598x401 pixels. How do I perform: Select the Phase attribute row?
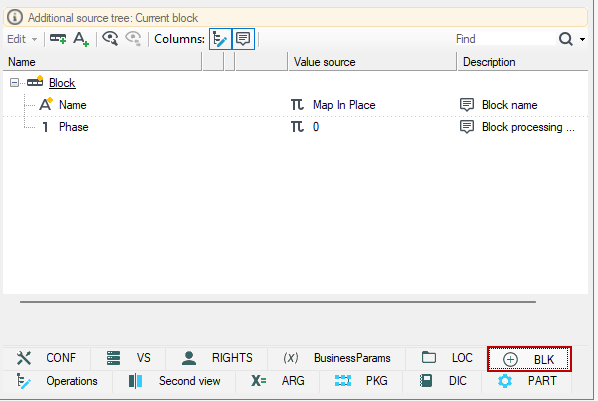pyautogui.click(x=296, y=127)
